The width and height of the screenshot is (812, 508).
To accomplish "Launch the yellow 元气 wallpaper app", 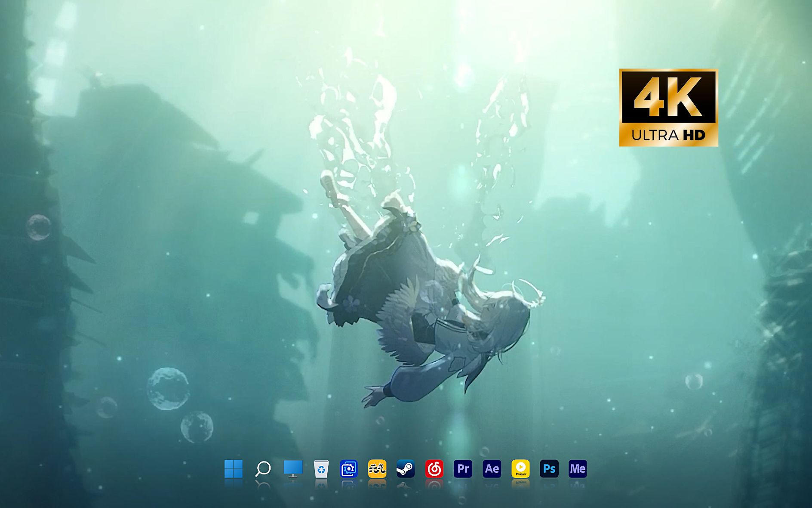I will pyautogui.click(x=377, y=469).
